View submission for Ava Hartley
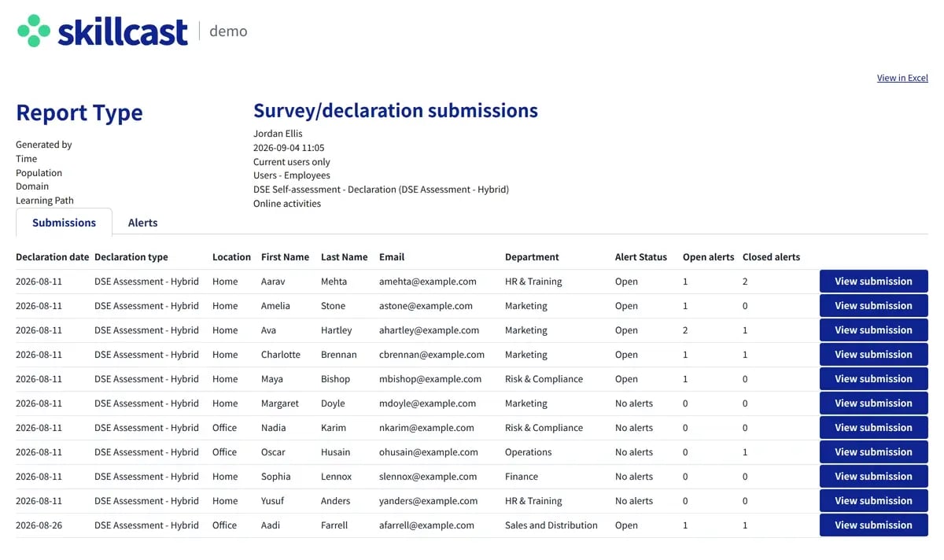Viewport: 944px width, 560px height. [x=873, y=330]
